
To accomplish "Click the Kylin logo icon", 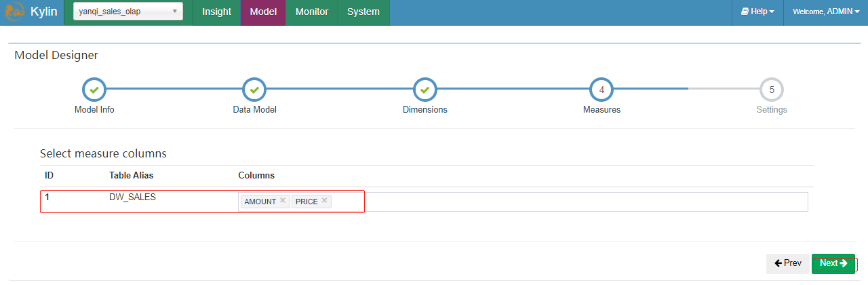I will [x=14, y=12].
